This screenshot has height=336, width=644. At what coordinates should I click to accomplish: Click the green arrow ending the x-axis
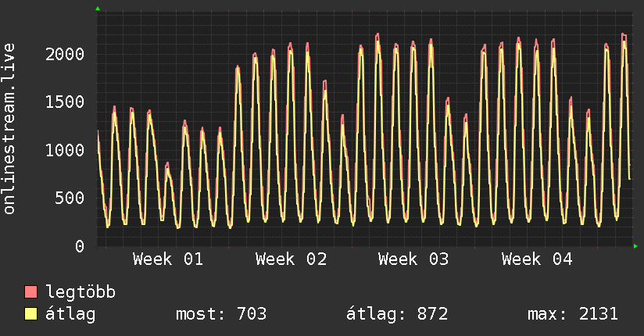[636, 247]
